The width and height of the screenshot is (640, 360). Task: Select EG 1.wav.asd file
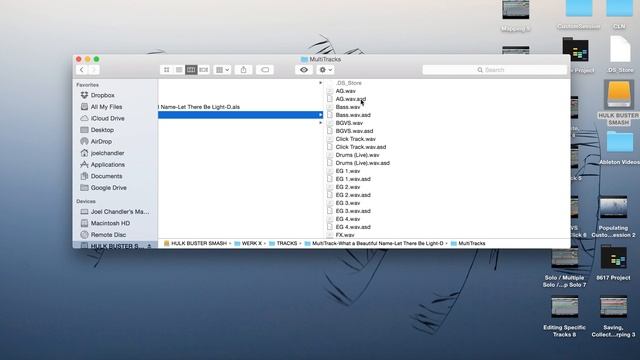coord(353,179)
